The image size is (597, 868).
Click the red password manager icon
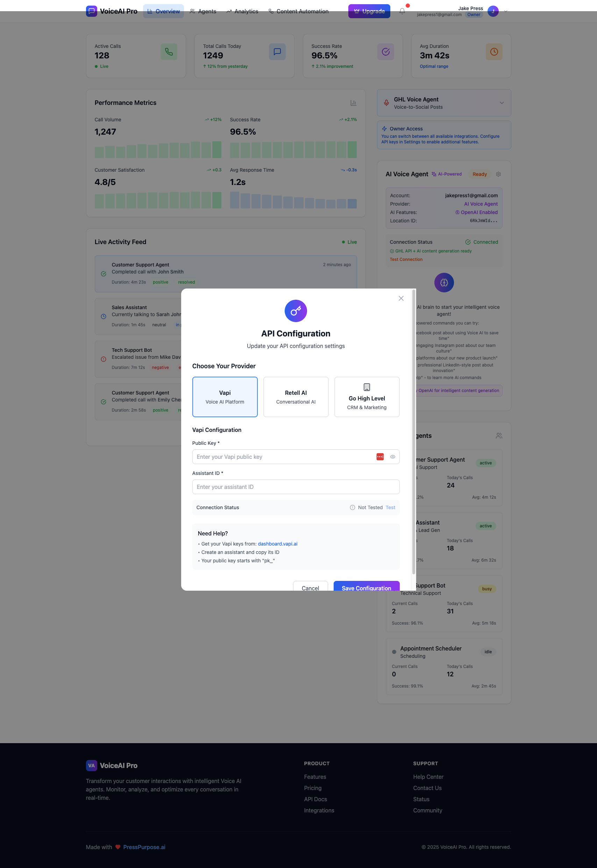(380, 457)
